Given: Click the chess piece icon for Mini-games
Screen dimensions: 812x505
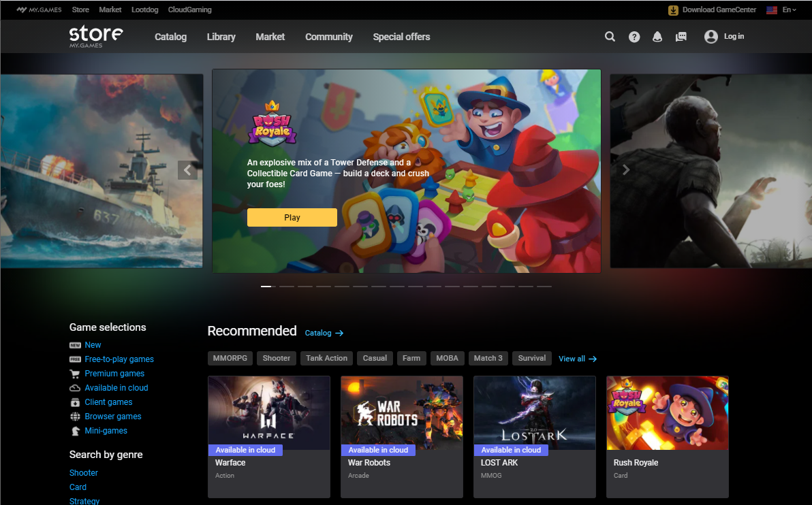Looking at the screenshot, I should 75,431.
